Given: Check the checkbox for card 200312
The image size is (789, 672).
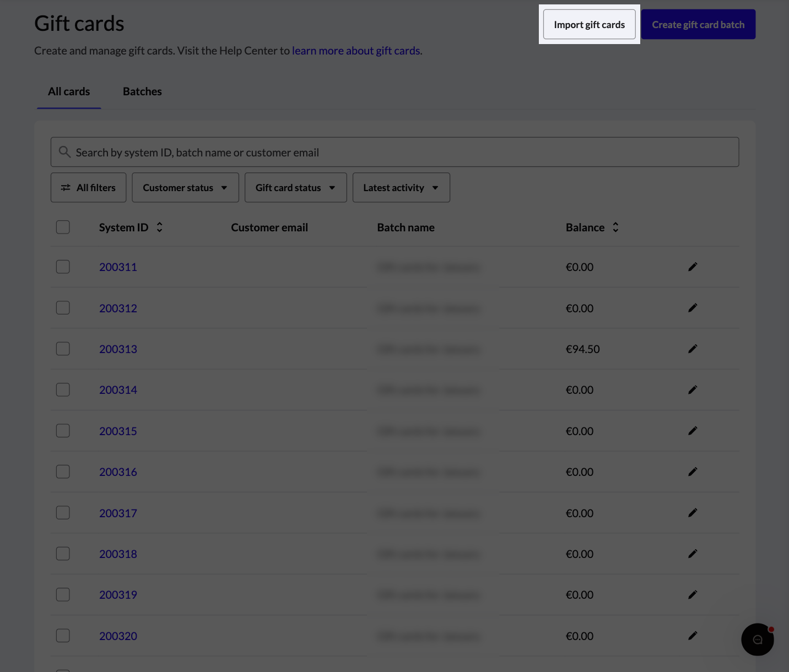Looking at the screenshot, I should click(62, 307).
